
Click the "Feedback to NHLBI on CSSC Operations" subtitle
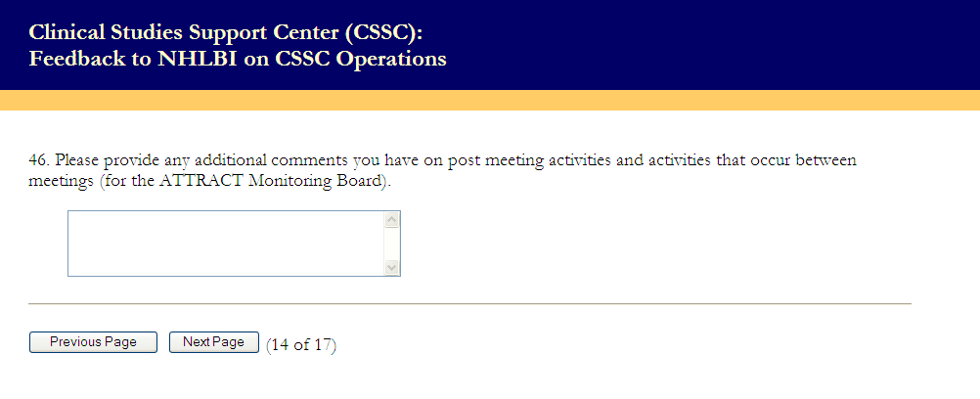coord(238,60)
